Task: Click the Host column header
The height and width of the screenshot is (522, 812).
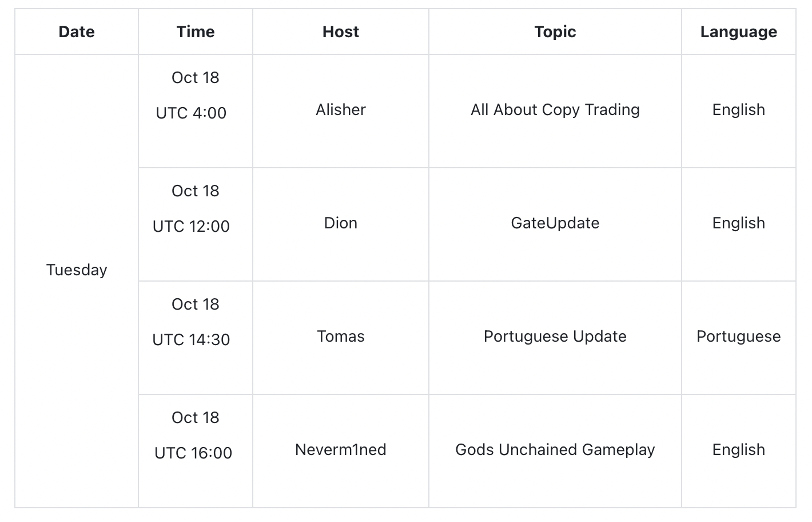Action: (x=341, y=32)
